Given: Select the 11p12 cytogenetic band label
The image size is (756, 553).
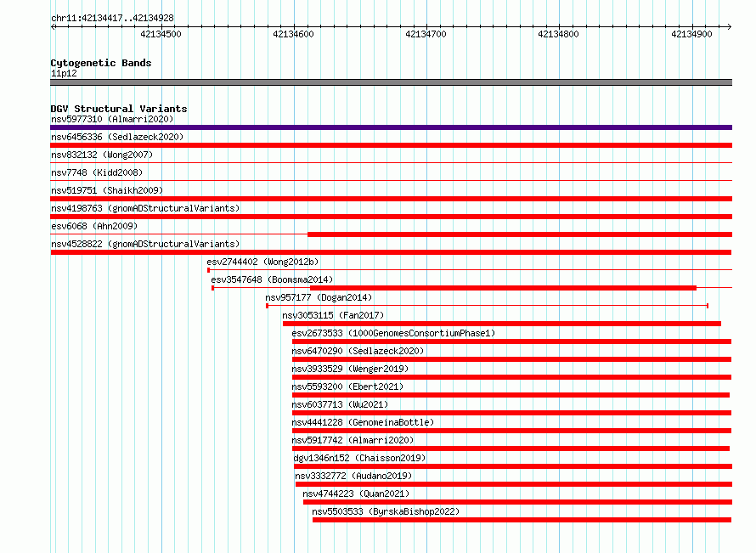Looking at the screenshot, I should [64, 73].
